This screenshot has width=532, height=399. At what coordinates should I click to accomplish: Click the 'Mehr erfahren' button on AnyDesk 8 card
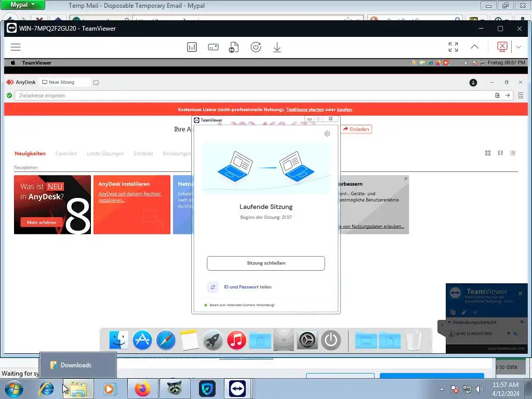(x=42, y=222)
